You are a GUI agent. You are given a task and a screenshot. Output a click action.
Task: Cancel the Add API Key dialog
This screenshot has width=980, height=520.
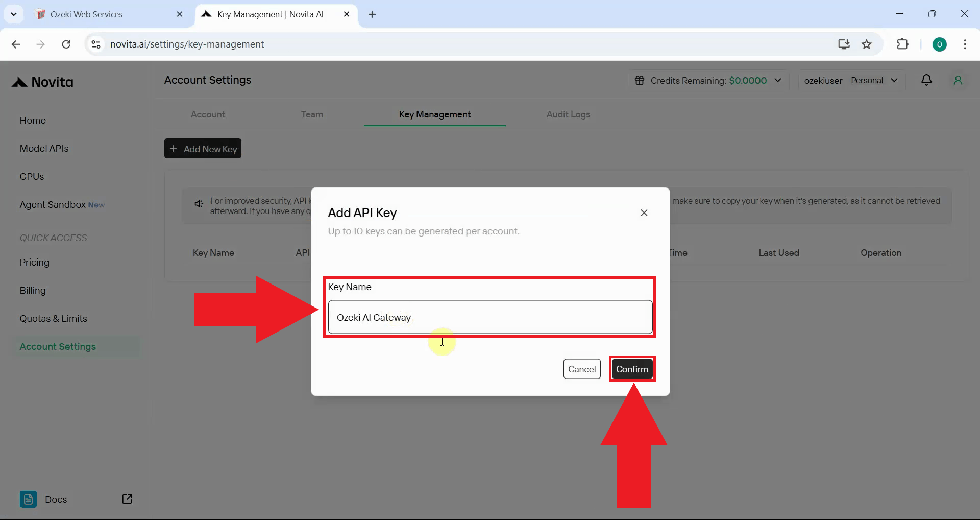(582, 369)
